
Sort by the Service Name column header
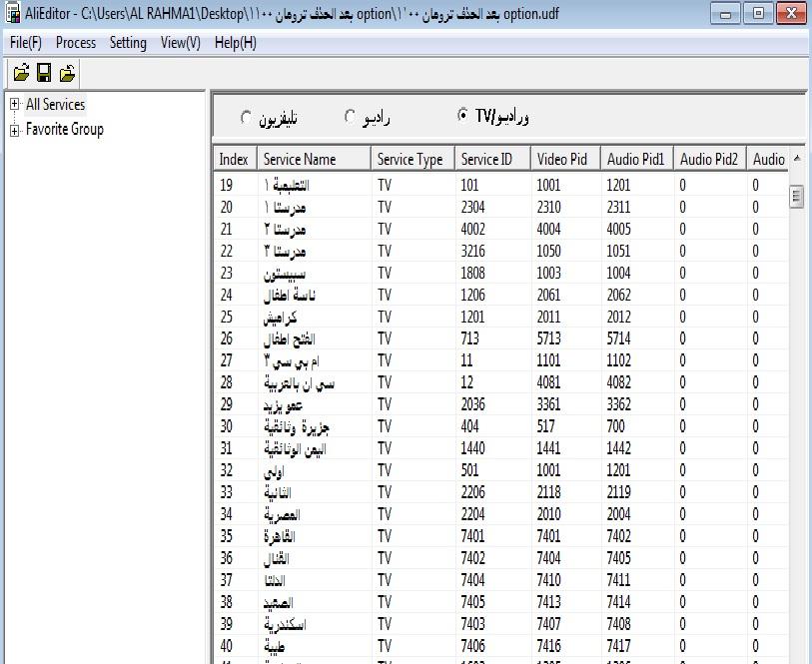pyautogui.click(x=315, y=159)
